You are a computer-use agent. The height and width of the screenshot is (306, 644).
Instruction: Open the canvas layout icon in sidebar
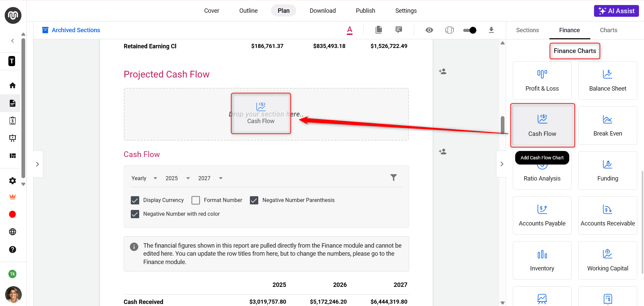[12, 156]
